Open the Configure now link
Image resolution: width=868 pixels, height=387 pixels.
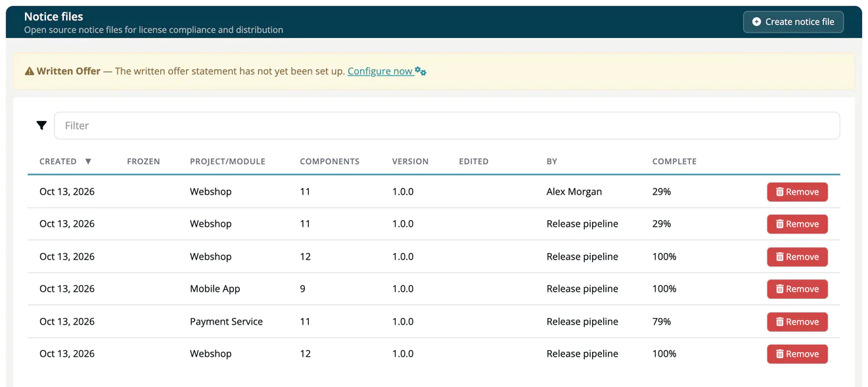tap(380, 71)
